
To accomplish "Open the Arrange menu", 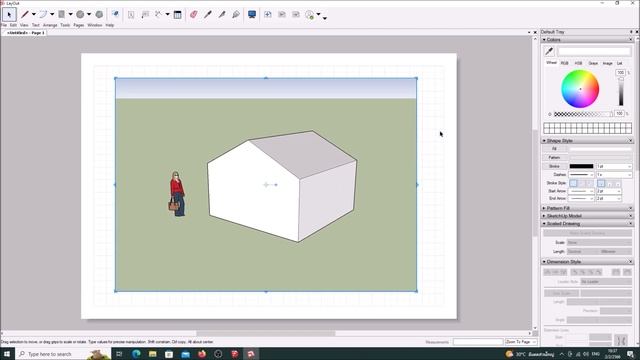I will coord(50,25).
